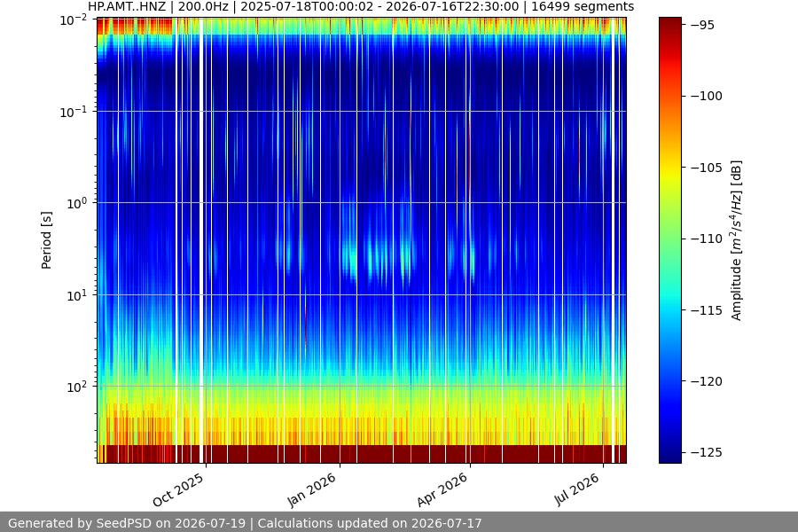798x532 pixels.
Task: Click the dark blue bottom of the colorbar
Action: [x=669, y=453]
